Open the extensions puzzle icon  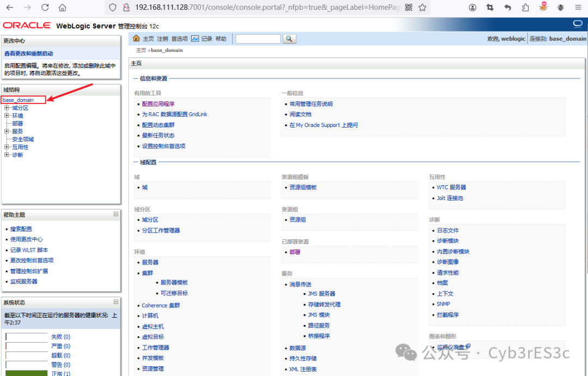click(x=525, y=8)
